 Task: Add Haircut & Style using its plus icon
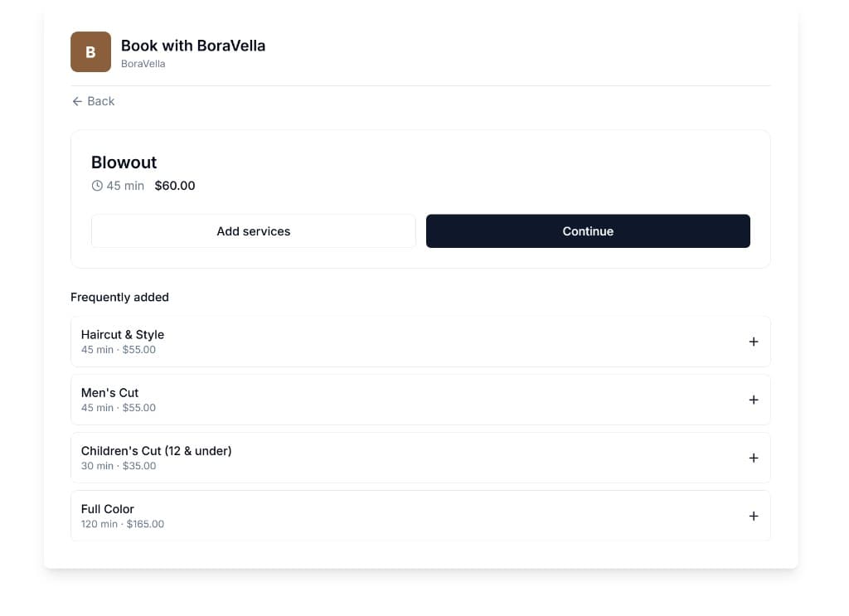tap(754, 342)
